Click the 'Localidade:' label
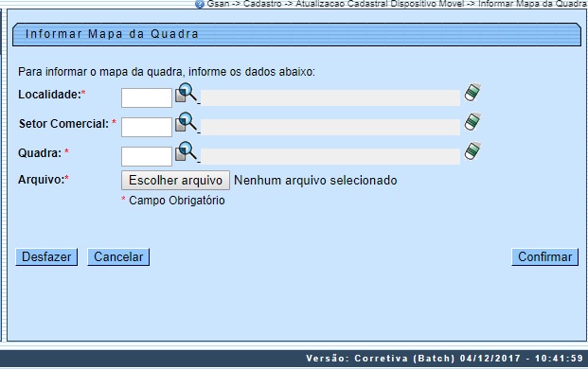The image size is (588, 369). pos(50,95)
